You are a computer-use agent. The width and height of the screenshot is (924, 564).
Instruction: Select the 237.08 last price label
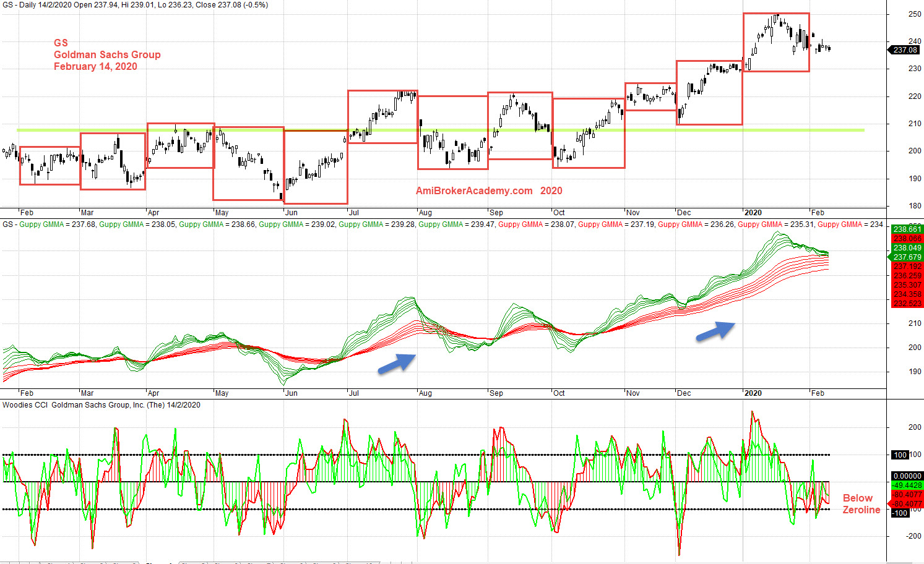tap(905, 50)
